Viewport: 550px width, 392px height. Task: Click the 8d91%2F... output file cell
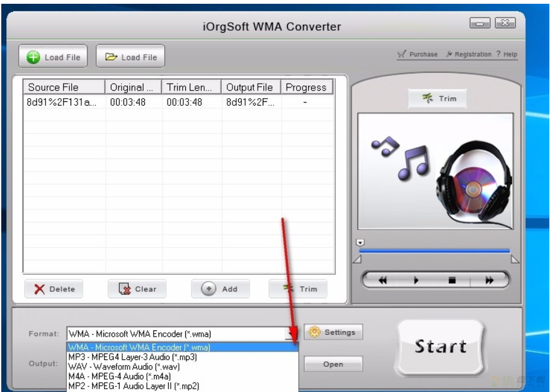250,103
